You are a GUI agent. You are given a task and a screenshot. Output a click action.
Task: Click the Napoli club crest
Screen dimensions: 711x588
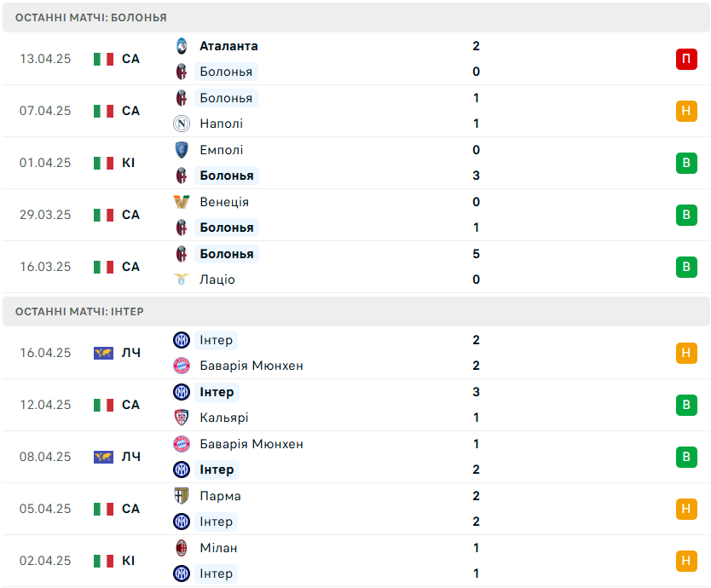181,124
